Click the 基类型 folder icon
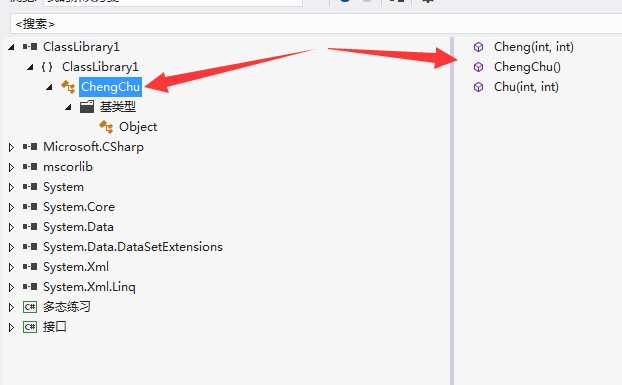 87,107
